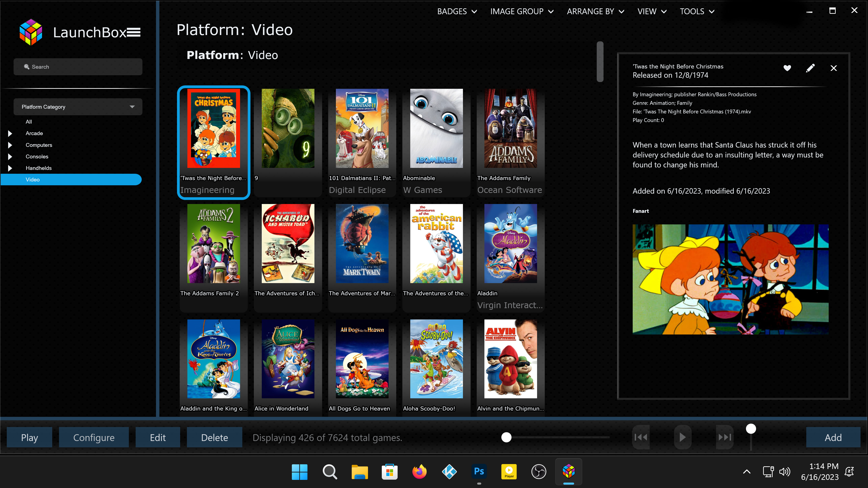Select Adventures of Ichabod and Mr. Toad cover
The width and height of the screenshot is (868, 488).
pyautogui.click(x=288, y=244)
